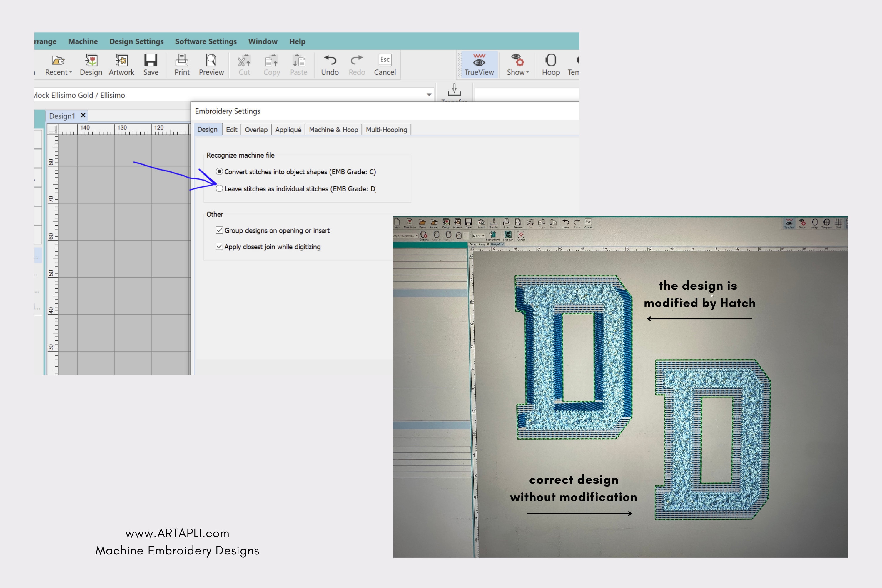Viewport: 882px width, 588px height.
Task: Click the Esc Cancel icon in large toolbar
Action: point(385,65)
